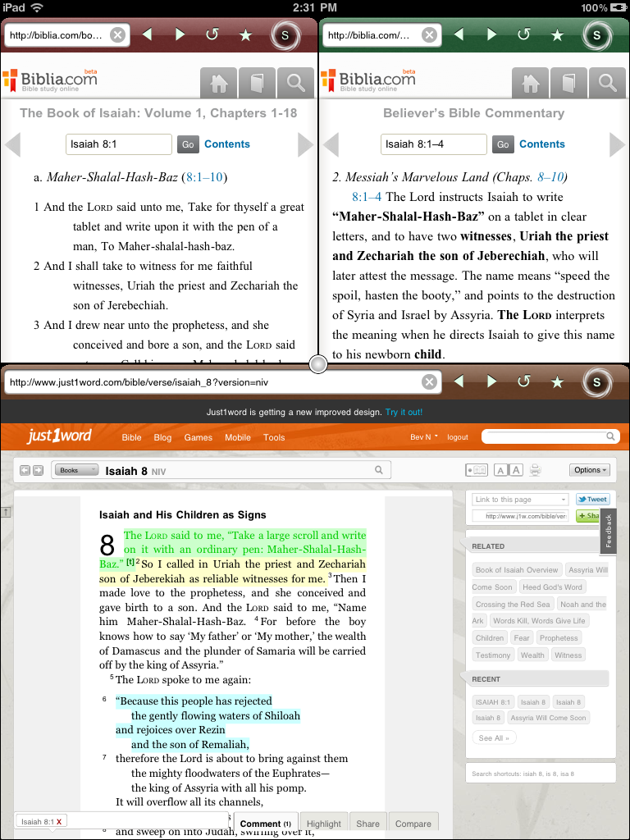
Task: Print the chapter with printer icon
Action: 535,470
